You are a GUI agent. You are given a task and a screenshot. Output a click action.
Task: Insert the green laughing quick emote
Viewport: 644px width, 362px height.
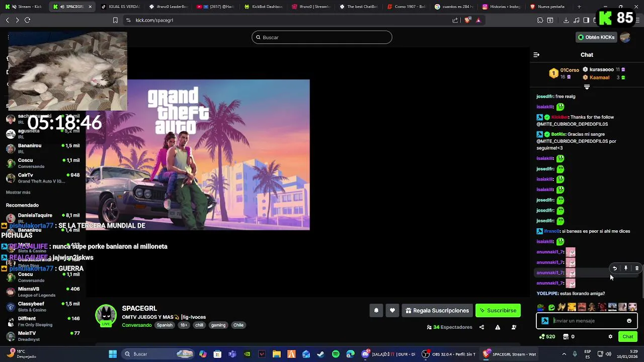pos(551,307)
